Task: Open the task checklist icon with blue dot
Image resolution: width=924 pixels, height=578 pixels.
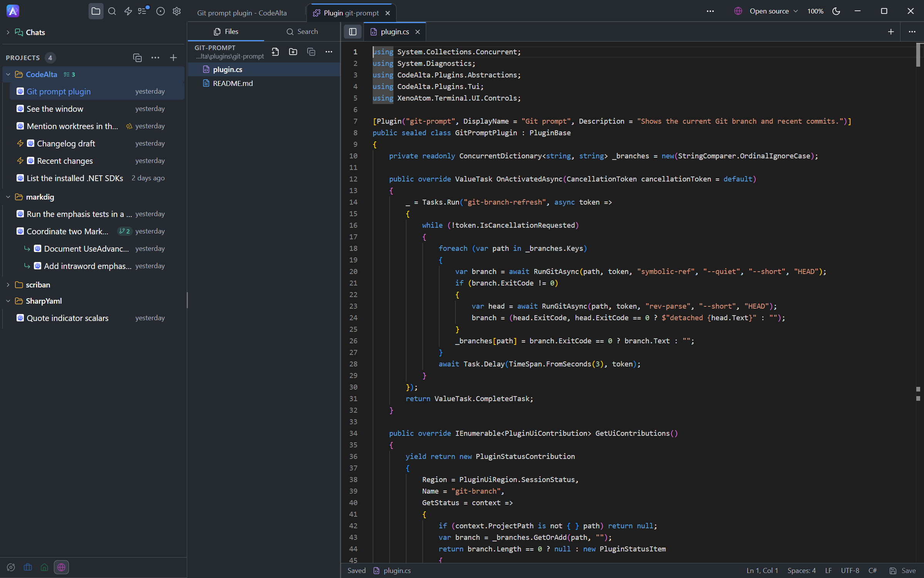Action: (x=143, y=11)
